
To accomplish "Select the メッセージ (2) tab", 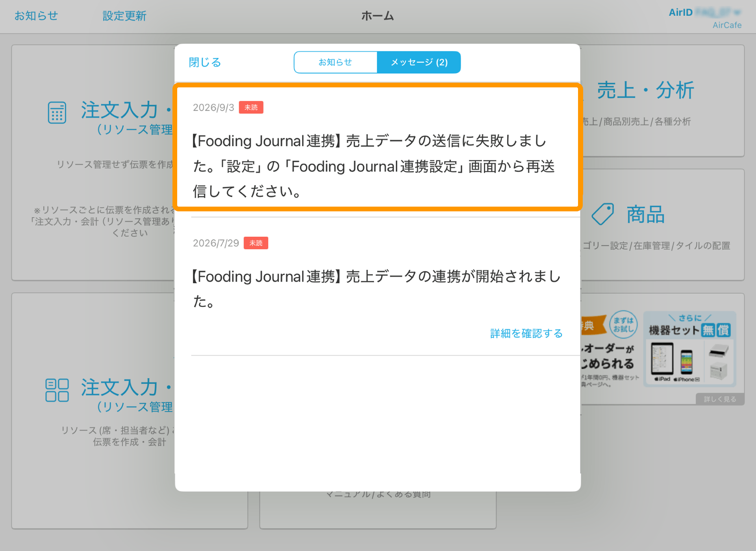I will point(419,62).
